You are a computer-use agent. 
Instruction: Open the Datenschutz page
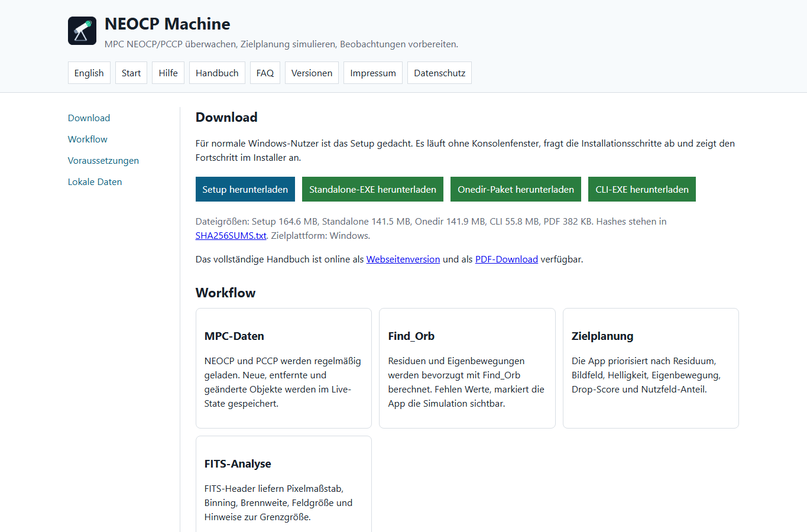click(x=439, y=73)
